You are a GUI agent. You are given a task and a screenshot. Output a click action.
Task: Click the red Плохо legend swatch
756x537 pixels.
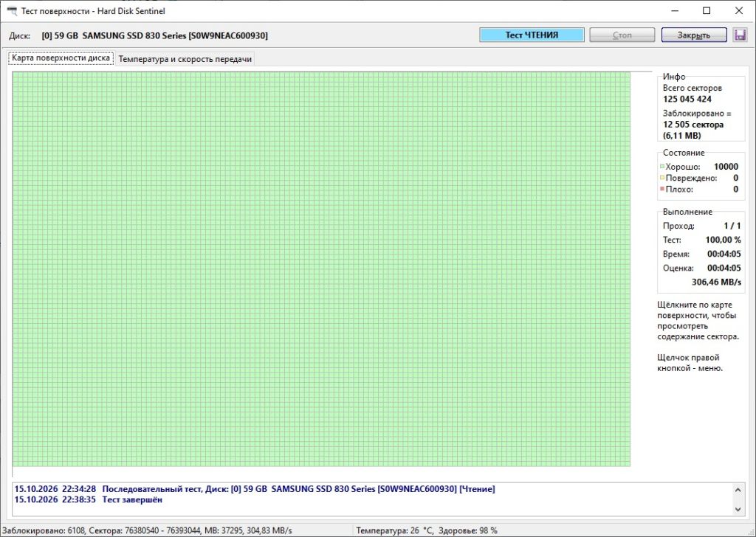pos(662,188)
